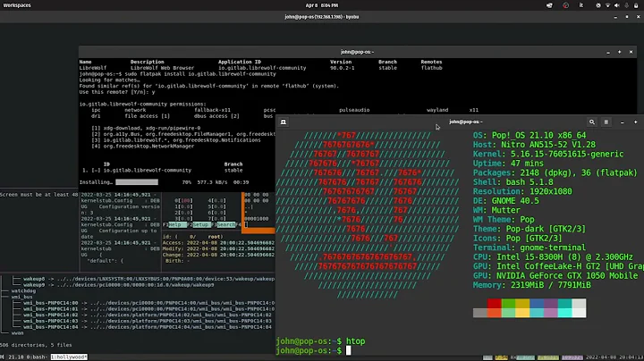Open the Workspaces overview

point(17,5)
